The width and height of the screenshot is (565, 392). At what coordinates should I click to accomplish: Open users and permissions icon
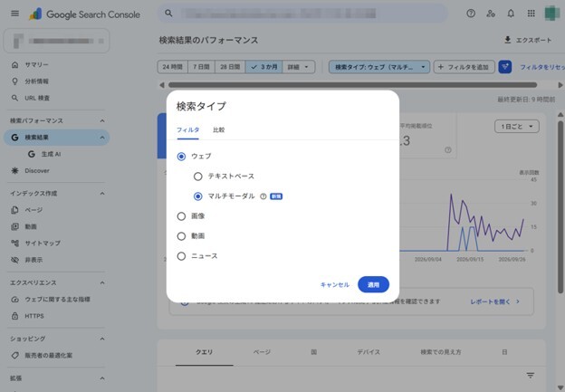(x=491, y=14)
